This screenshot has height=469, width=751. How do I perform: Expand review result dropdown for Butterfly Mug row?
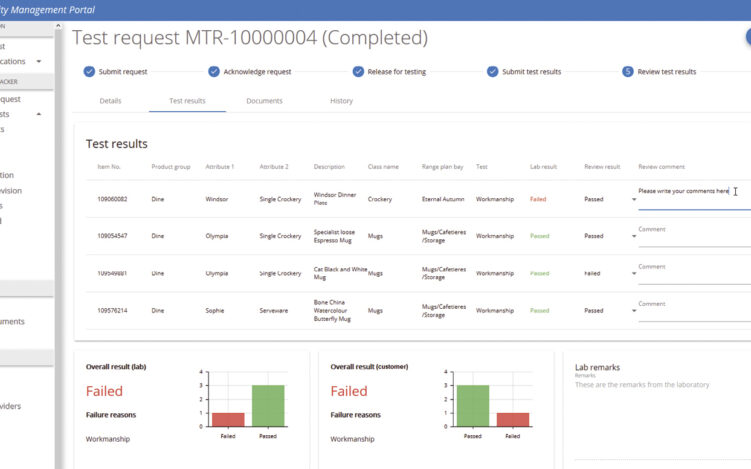pyautogui.click(x=633, y=311)
